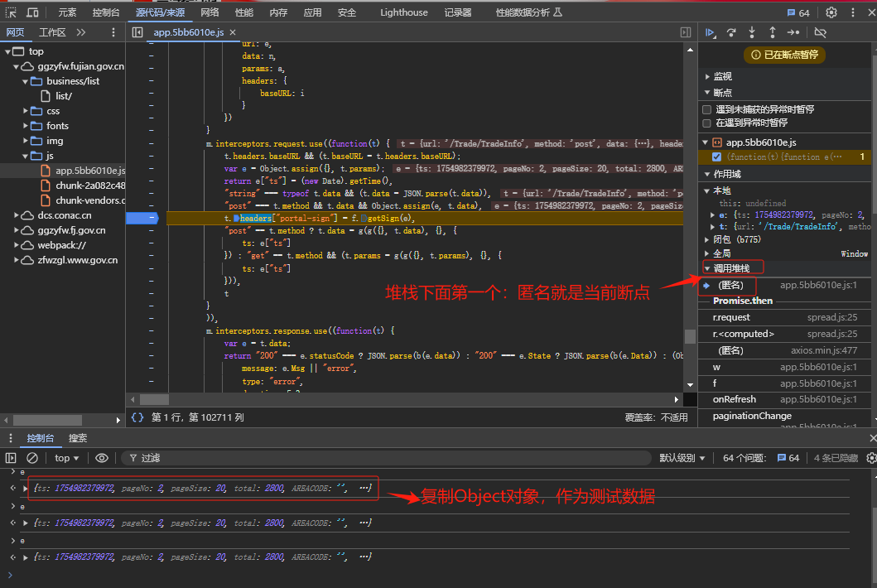877x588 pixels.
Task: Step into next function call
Action: tap(752, 32)
